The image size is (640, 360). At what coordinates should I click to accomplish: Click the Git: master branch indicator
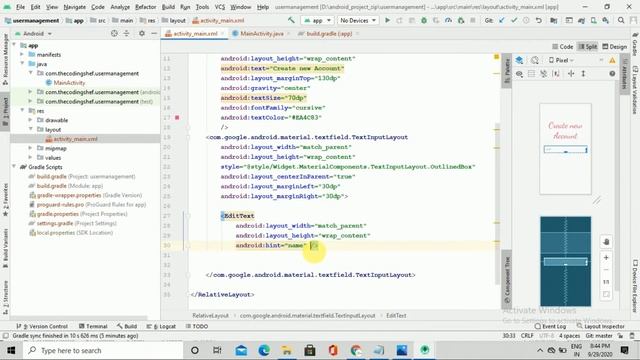tap(599, 336)
